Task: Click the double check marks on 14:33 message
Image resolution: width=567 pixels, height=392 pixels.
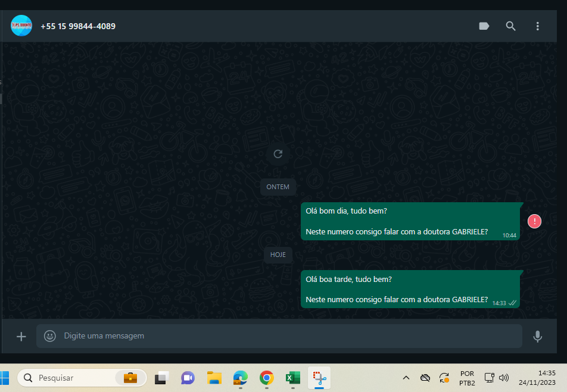Action: click(x=512, y=303)
